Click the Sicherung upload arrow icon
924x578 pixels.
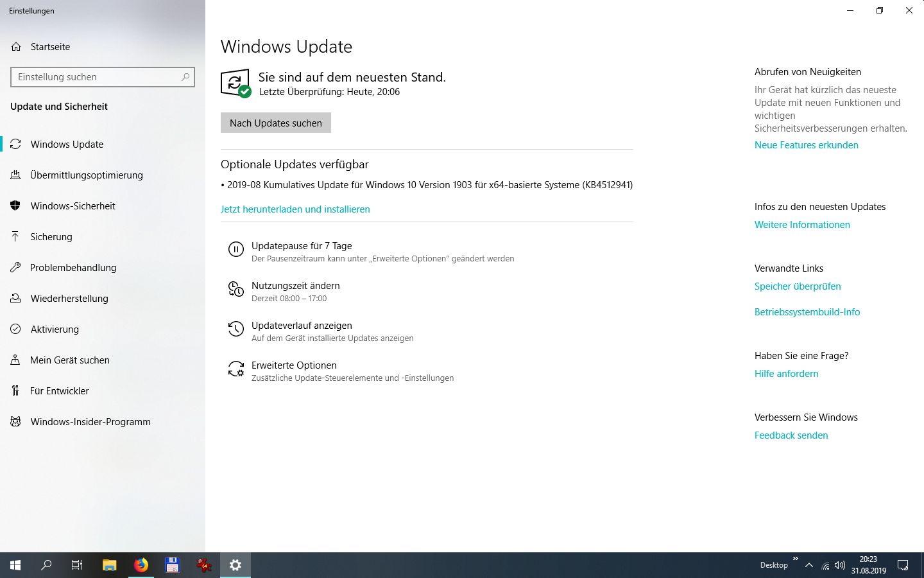coord(16,237)
